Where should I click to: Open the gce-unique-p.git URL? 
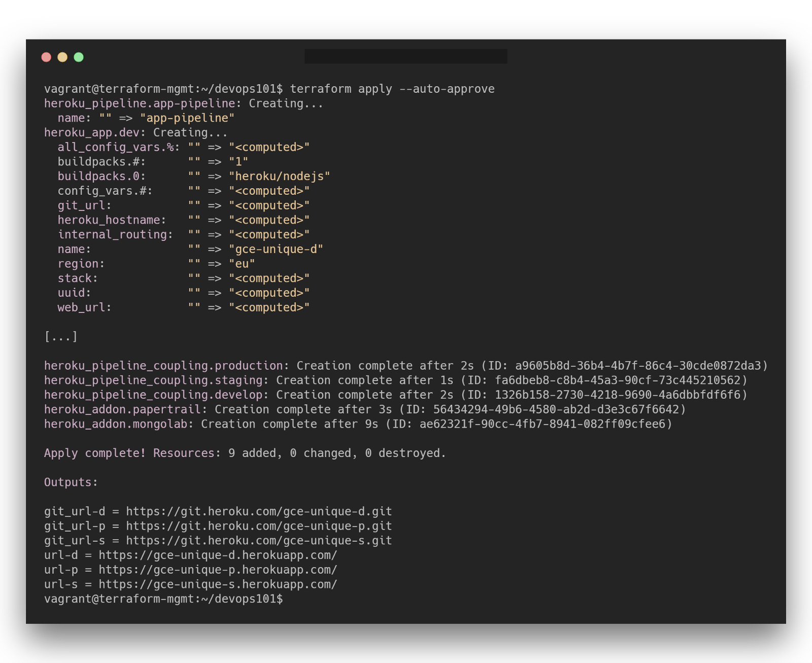[259, 526]
